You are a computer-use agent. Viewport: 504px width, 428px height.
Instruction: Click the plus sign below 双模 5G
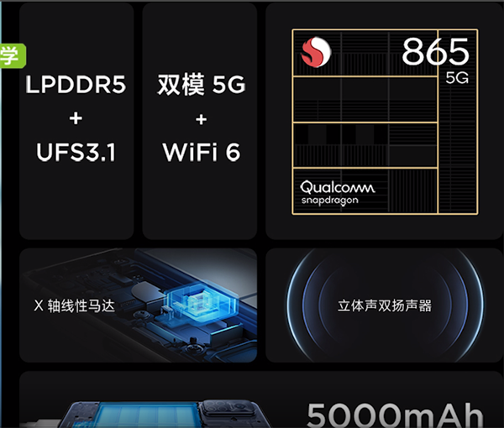click(202, 119)
